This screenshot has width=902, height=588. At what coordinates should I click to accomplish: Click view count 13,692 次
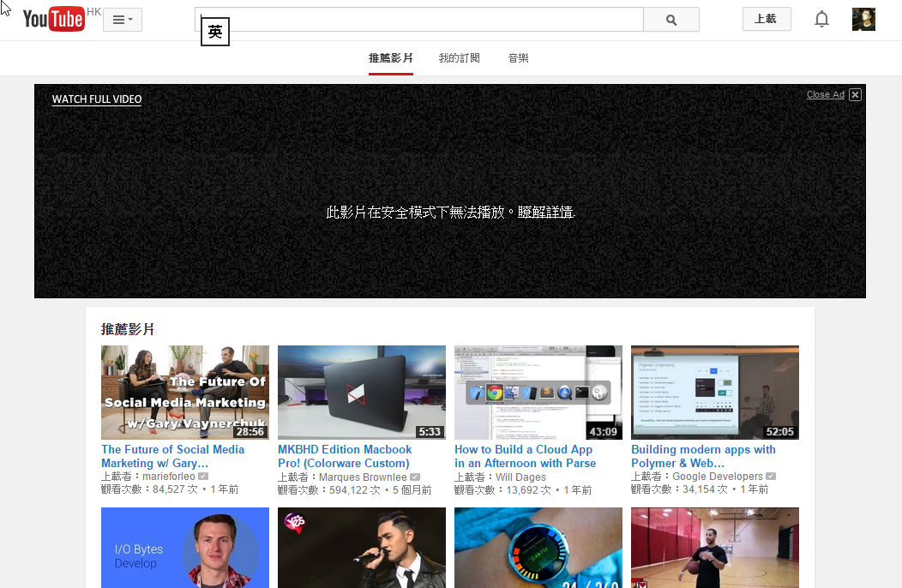528,489
